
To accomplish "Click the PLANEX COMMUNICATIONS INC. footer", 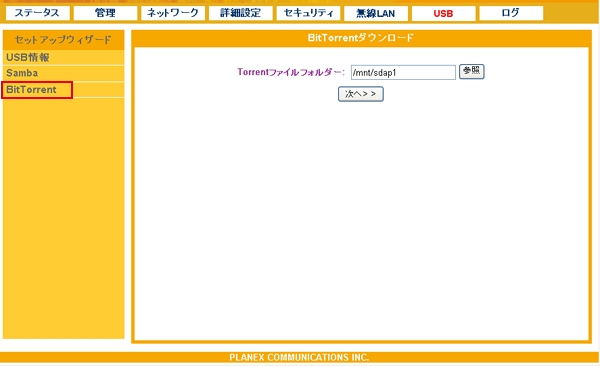I will coord(299,357).
